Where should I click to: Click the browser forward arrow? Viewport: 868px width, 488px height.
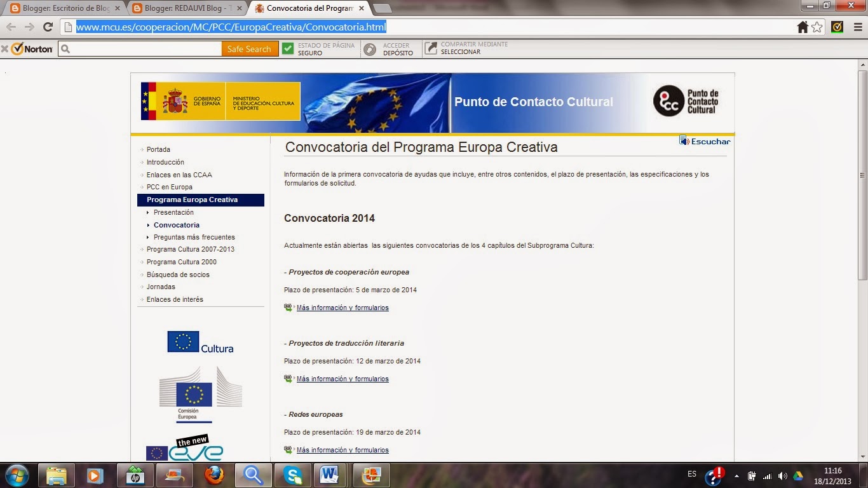(x=29, y=27)
